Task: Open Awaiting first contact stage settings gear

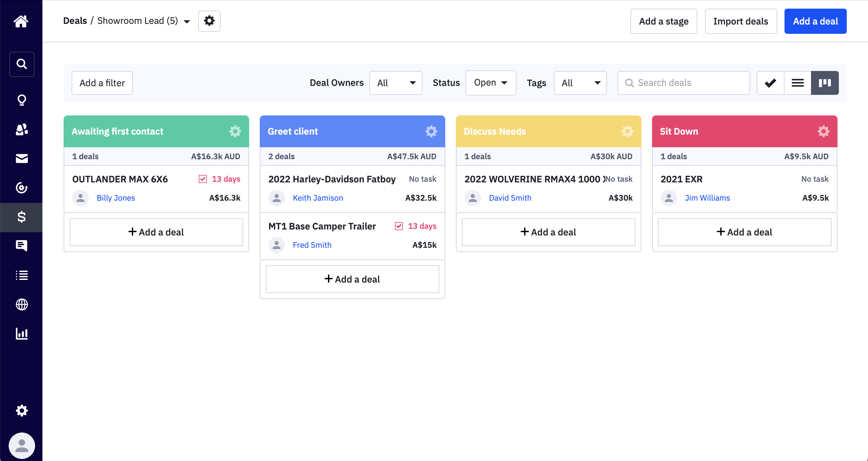Action: pyautogui.click(x=235, y=131)
